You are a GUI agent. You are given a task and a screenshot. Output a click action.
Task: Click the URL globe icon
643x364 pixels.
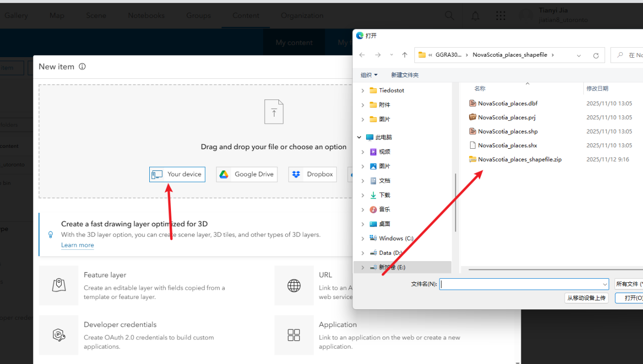[x=294, y=285]
